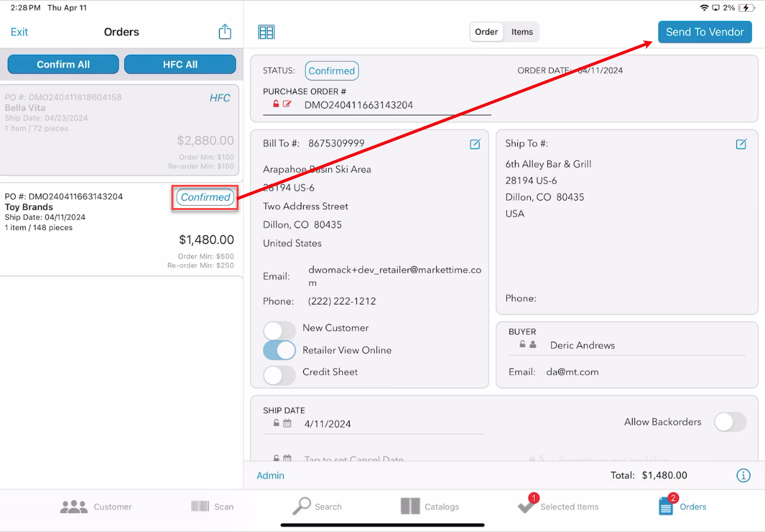
Task: Tap Exit in the top left
Action: point(20,32)
